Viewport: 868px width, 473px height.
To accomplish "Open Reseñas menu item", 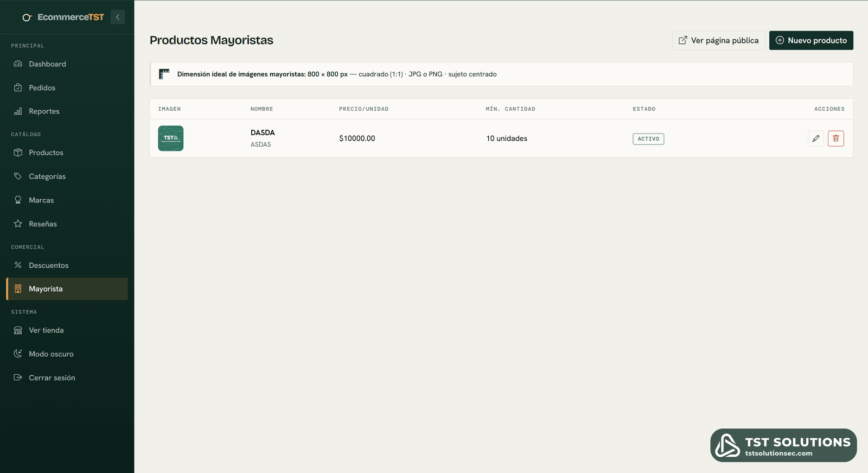I will click(x=67, y=224).
